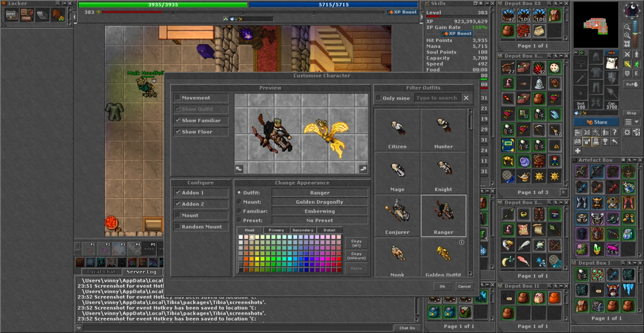This screenshot has height=333, width=644.
Task: Rotate preview character with left arrow
Action: click(239, 169)
